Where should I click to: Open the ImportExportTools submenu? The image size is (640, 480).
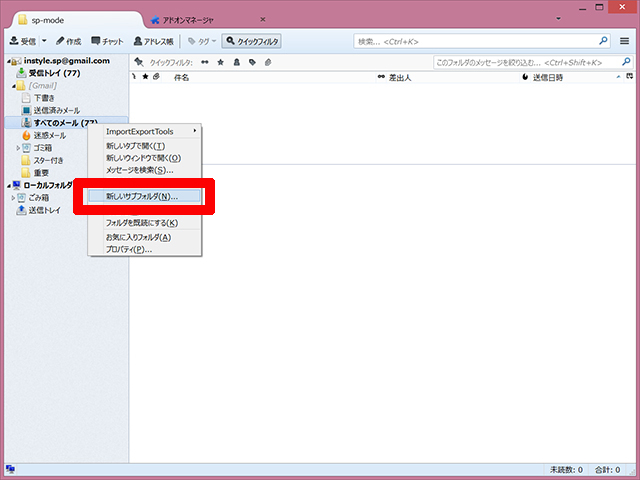[145, 131]
